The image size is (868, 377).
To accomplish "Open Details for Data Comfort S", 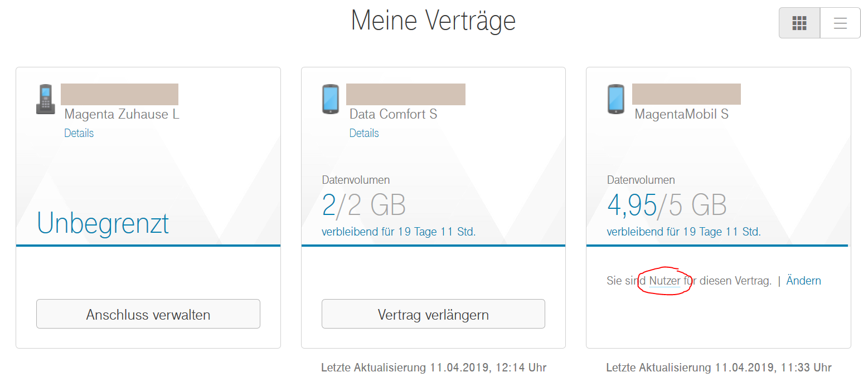I will pyautogui.click(x=364, y=133).
